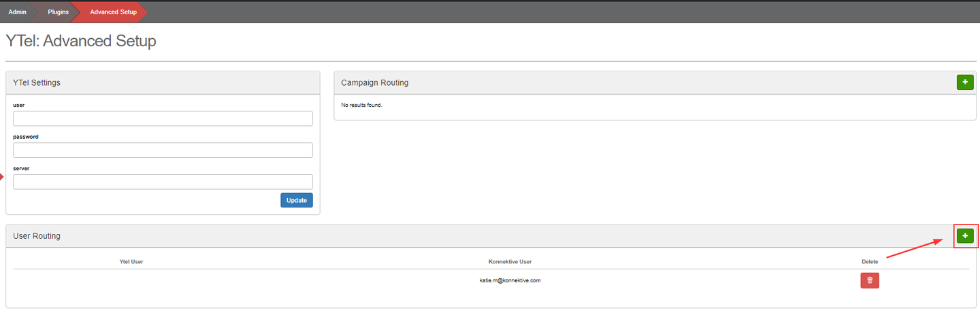Add a new Campaign Routing entry

(x=964, y=82)
